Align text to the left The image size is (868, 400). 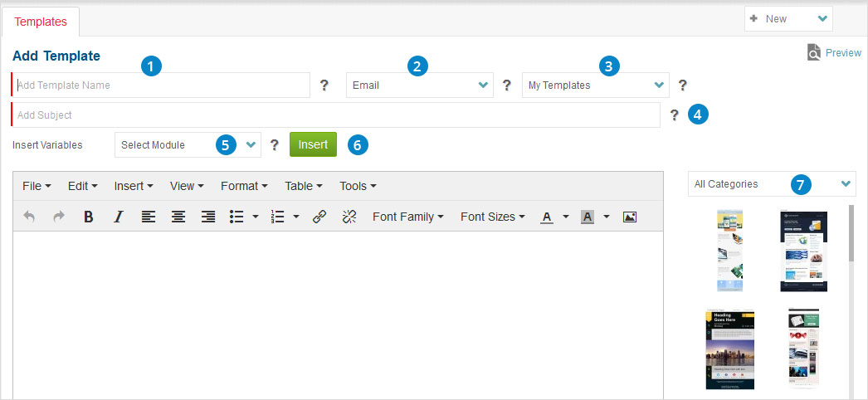(148, 217)
